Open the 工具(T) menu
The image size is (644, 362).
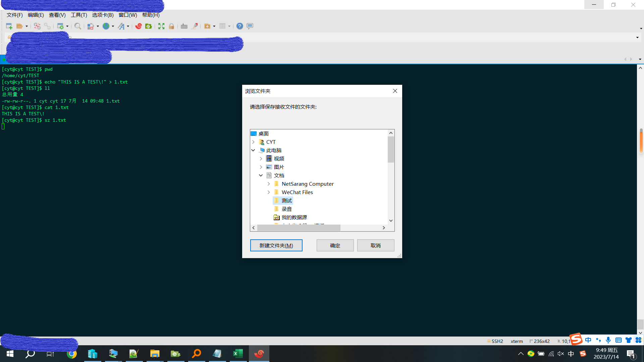79,15
